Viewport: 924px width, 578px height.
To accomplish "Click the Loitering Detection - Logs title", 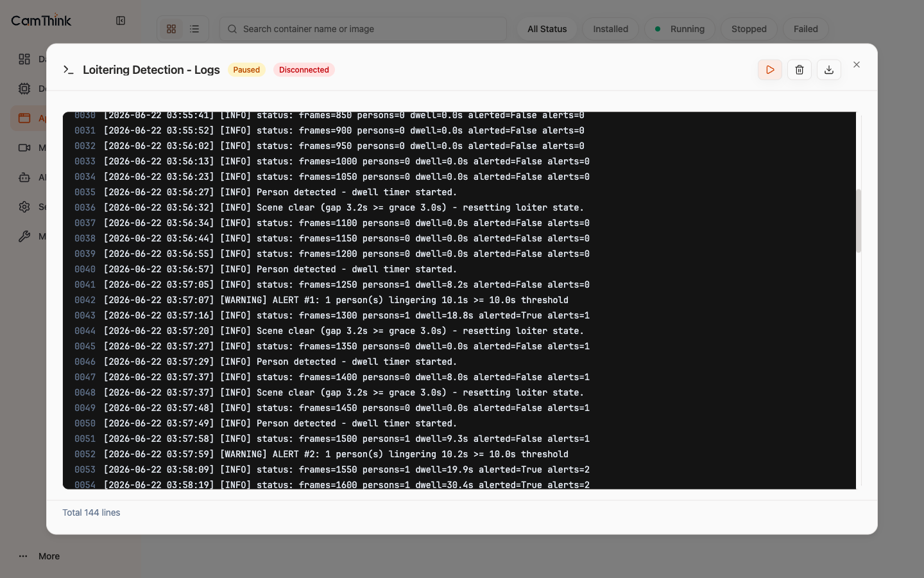I will (151, 70).
